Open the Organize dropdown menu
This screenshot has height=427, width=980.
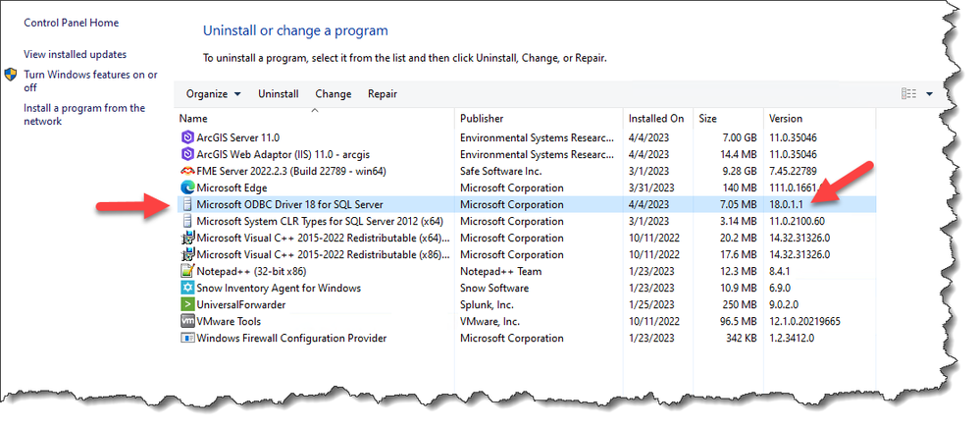coord(213,94)
